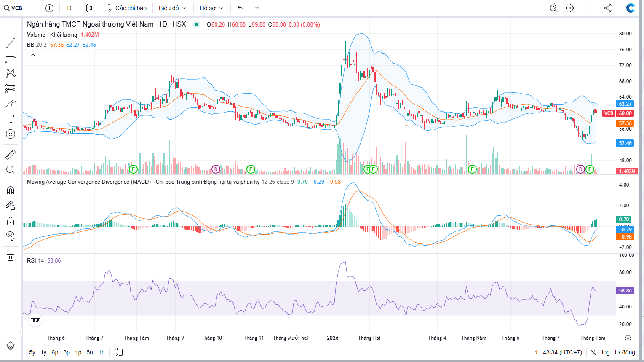Click the share chart icon
Viewport: 644px width, 362px height.
click(608, 8)
